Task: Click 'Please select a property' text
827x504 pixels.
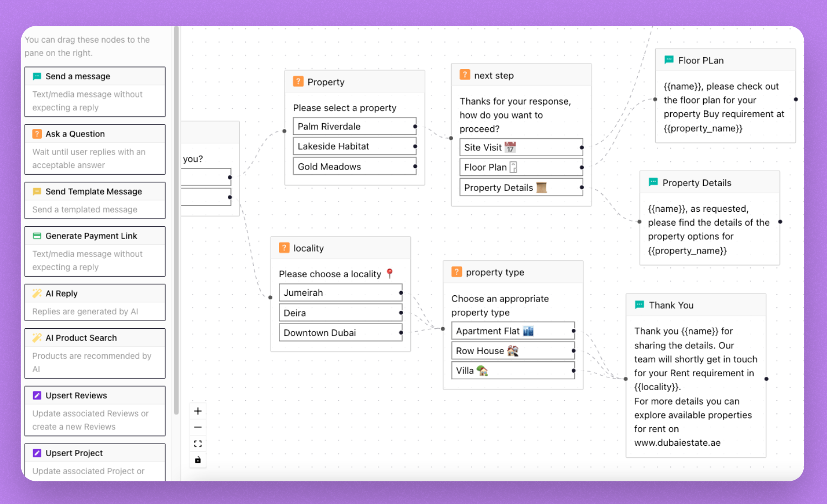Action: 344,108
